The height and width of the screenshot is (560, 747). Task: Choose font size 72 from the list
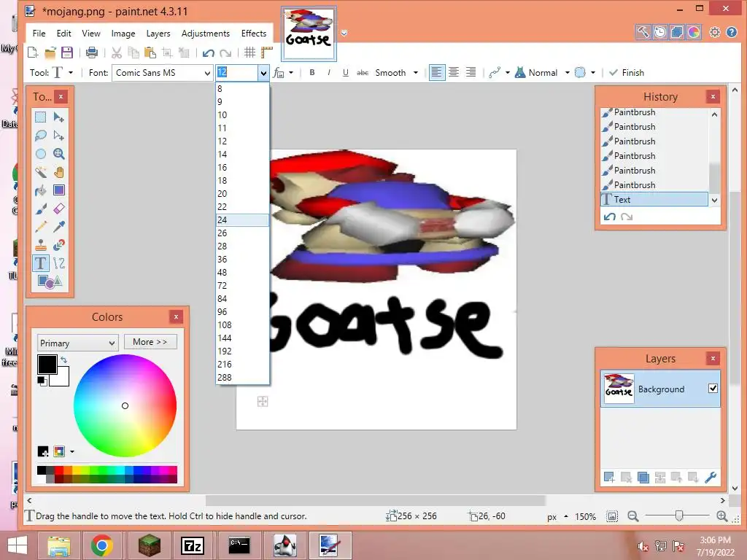coord(242,285)
